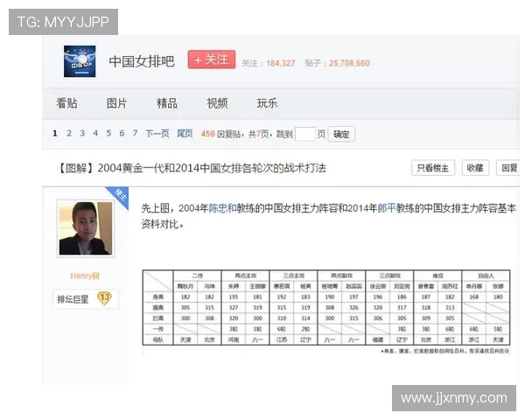Viewport: 525px width, 420px height.
Task: Open the 中国女排吧 forum title link
Action: tap(142, 61)
